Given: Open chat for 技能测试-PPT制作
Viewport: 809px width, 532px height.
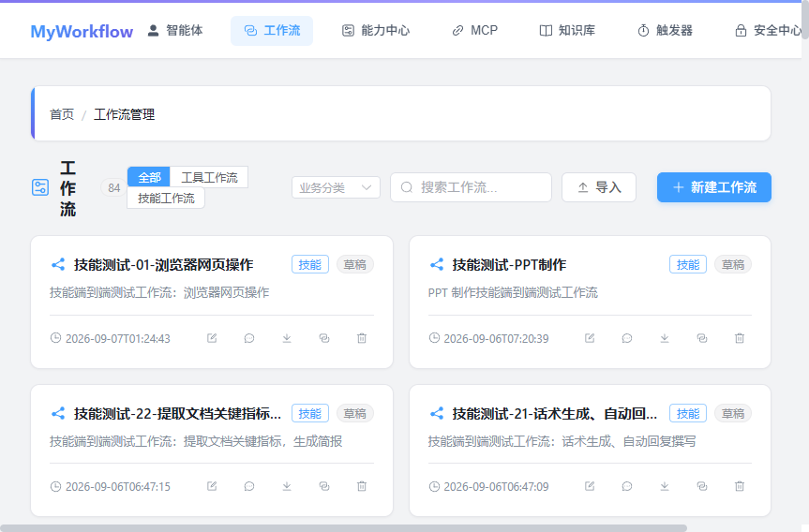Looking at the screenshot, I should coord(627,338).
